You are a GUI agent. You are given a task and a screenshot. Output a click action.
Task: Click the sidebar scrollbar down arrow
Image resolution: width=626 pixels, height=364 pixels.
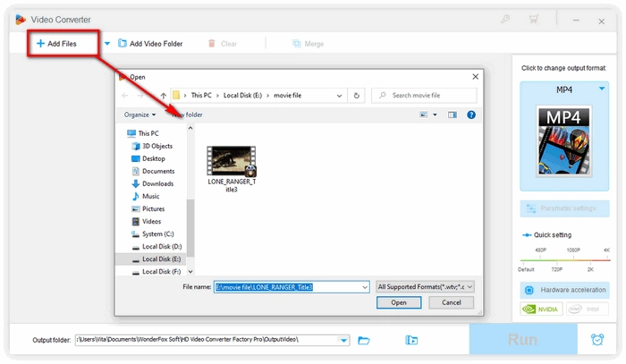pyautogui.click(x=190, y=272)
